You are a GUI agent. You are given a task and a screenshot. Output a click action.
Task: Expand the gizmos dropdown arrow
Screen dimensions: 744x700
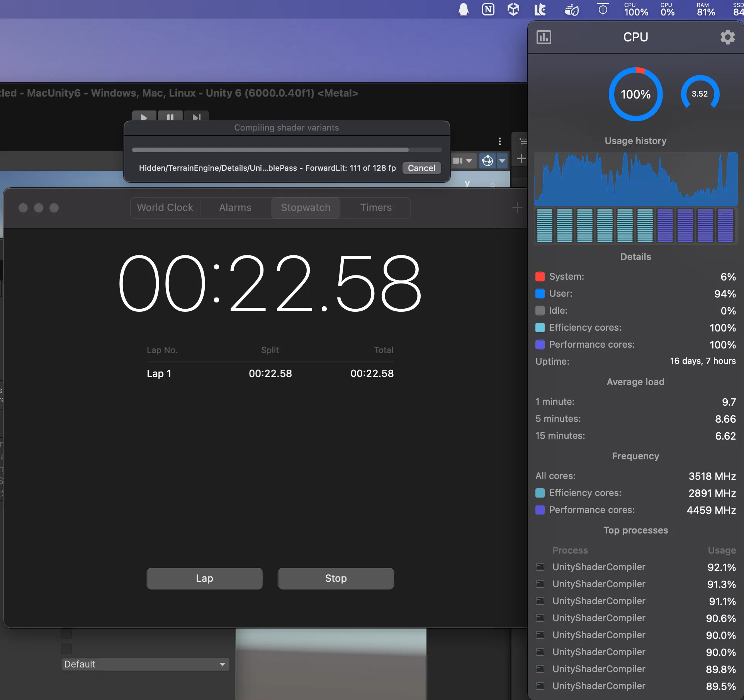(x=502, y=160)
